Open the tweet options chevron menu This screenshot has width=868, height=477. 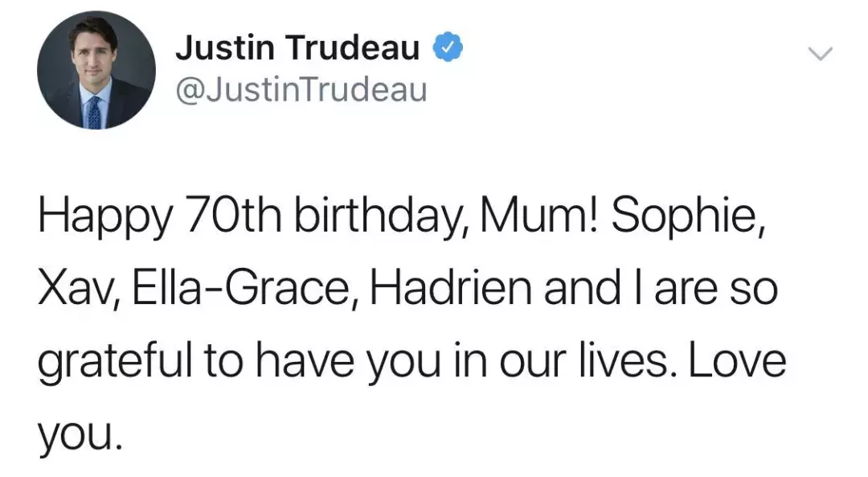coord(820,54)
